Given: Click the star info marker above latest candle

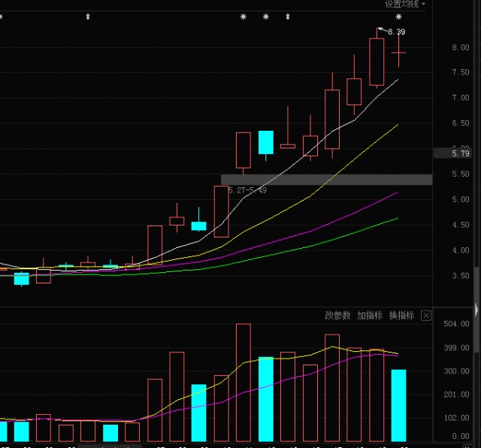Looking at the screenshot, I should 398,17.
